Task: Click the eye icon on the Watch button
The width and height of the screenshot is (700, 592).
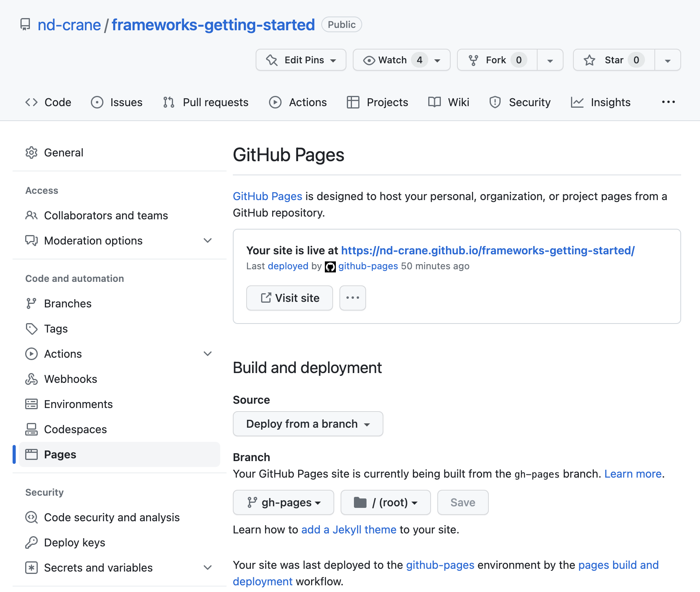Action: coord(369,60)
